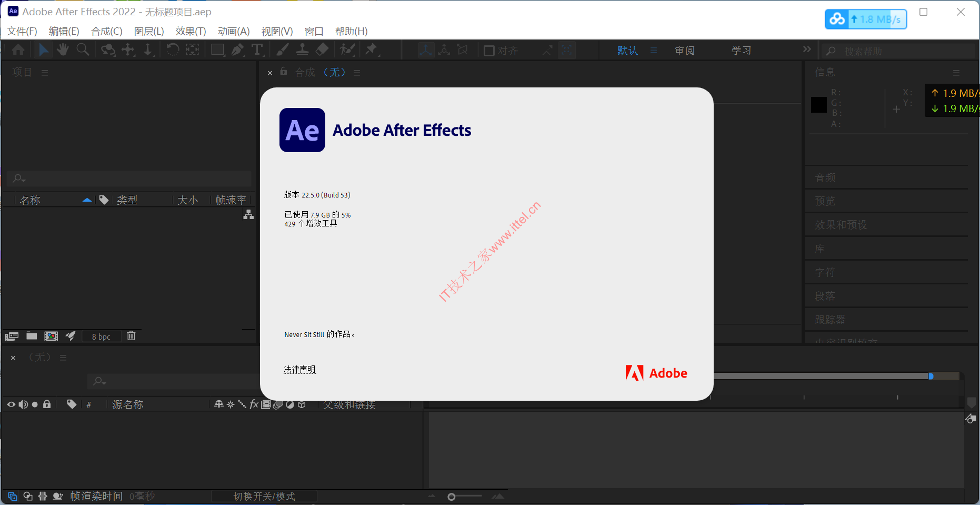Viewport: 980px width, 505px height.
Task: Open the 图层(L) menu
Action: [149, 31]
